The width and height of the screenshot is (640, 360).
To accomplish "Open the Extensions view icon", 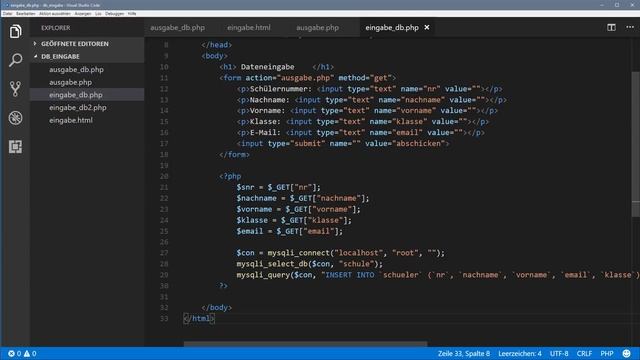I will 15,147.
